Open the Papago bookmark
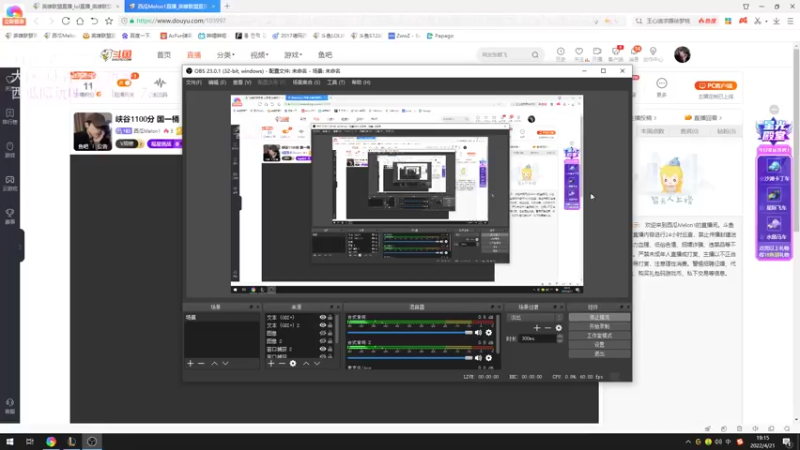Image resolution: width=800 pixels, height=450 pixels. pos(440,36)
